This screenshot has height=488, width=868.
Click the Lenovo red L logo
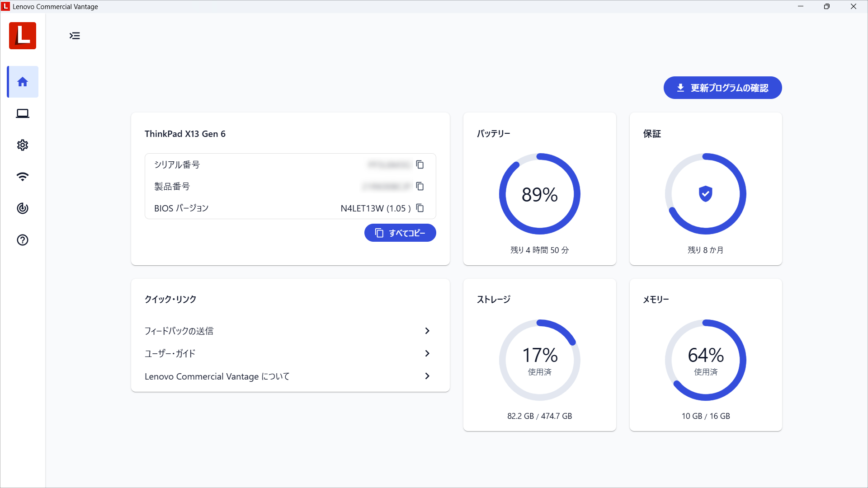point(23,36)
